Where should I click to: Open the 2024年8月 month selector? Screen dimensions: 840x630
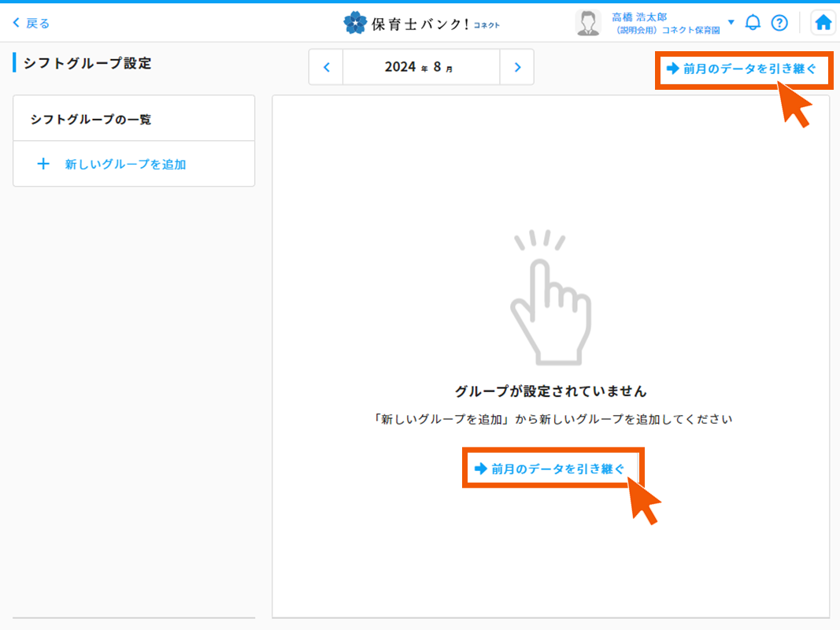pos(421,67)
